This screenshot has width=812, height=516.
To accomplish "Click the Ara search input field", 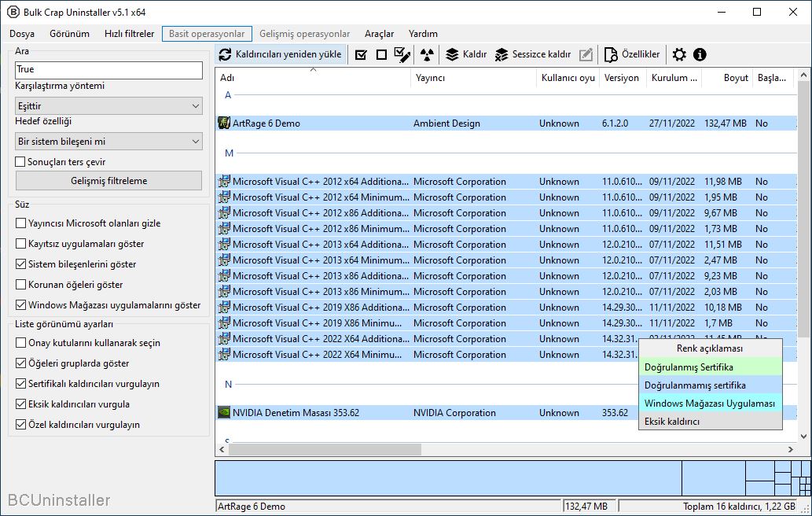I will pos(108,69).
